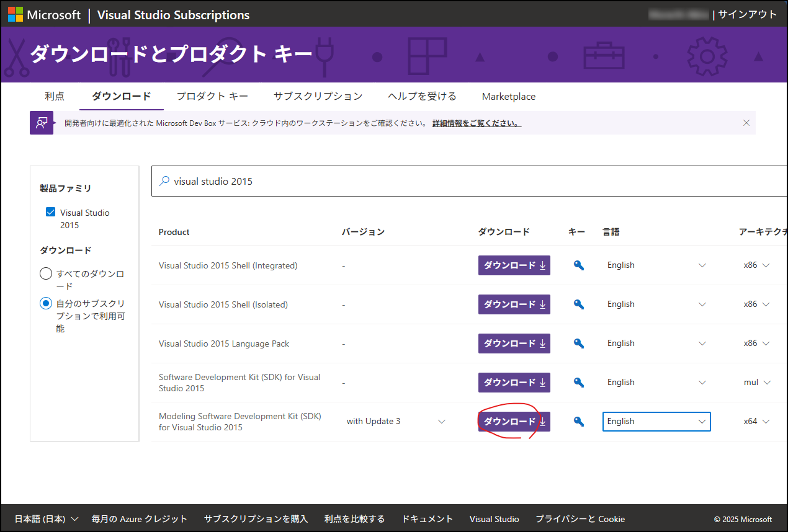Show key for Visual Studio 2015 Shell (Isolated)

pyautogui.click(x=579, y=304)
